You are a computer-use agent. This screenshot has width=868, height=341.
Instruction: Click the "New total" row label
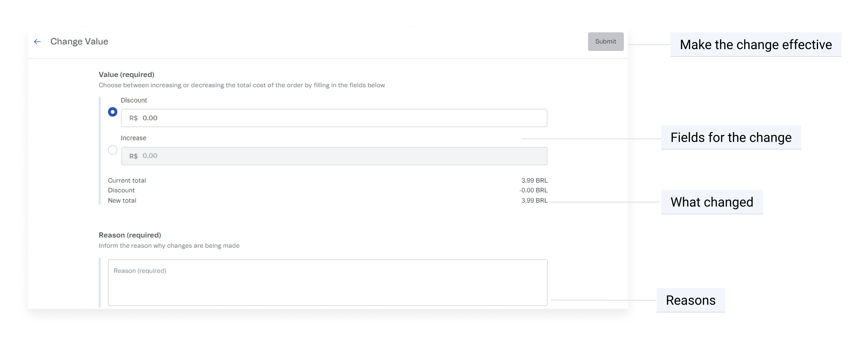click(x=122, y=200)
